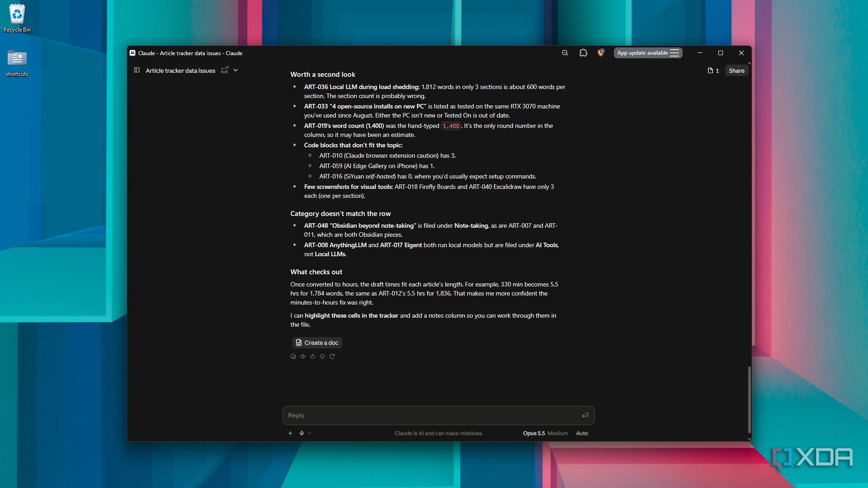Open the sidebar toggle icon
The height and width of the screenshot is (488, 868).
point(137,70)
